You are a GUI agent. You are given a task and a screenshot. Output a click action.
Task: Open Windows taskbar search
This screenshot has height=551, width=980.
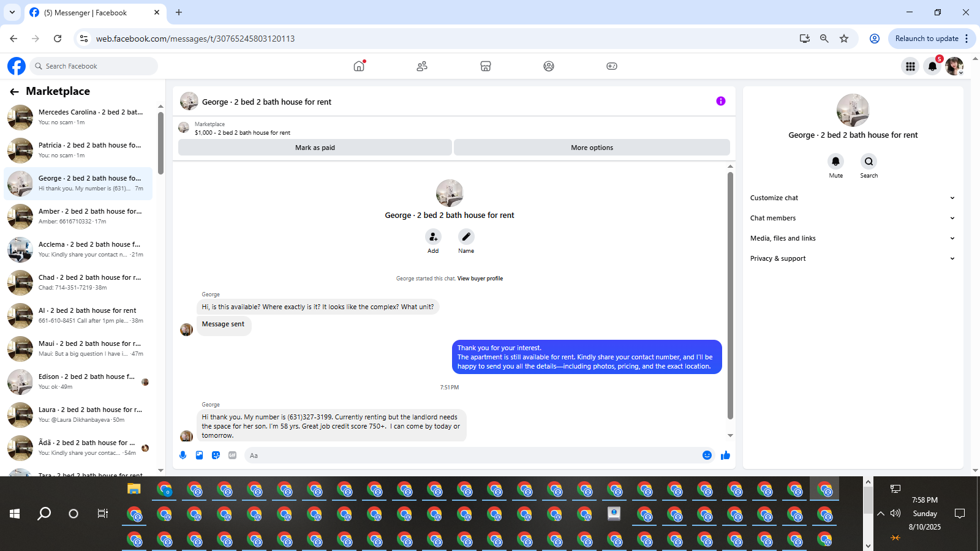point(44,514)
